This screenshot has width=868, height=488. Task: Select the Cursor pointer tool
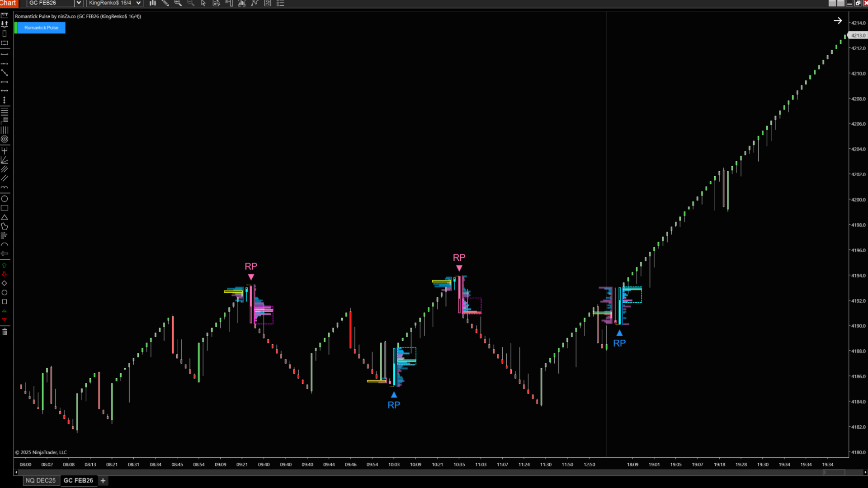coord(203,3)
